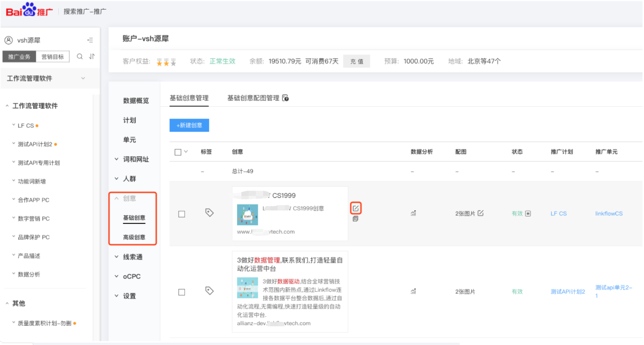Click the 3做好数据驱动 creative thumbnail image

tap(247, 288)
